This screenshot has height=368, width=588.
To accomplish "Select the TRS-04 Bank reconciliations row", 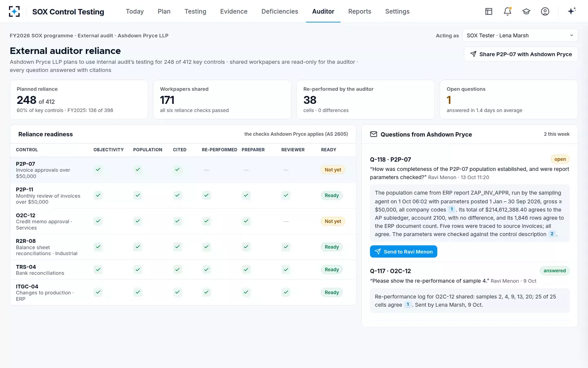I will [x=183, y=269].
